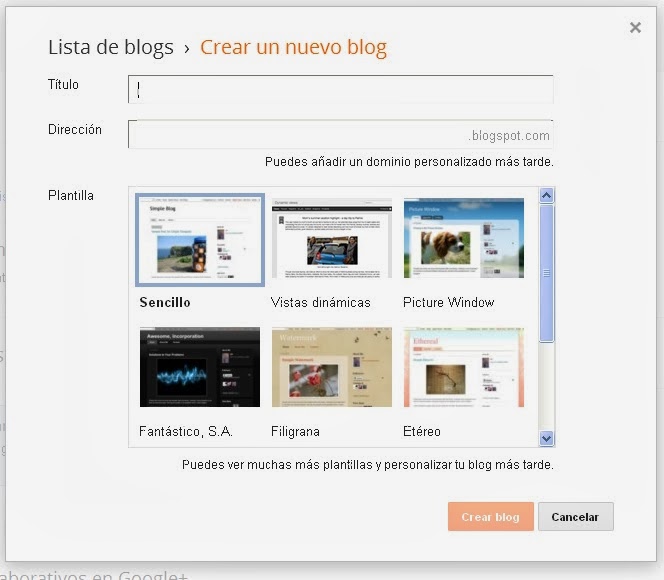Click the Etéreo label text
Screen dimensions: 664x580
point(422,431)
